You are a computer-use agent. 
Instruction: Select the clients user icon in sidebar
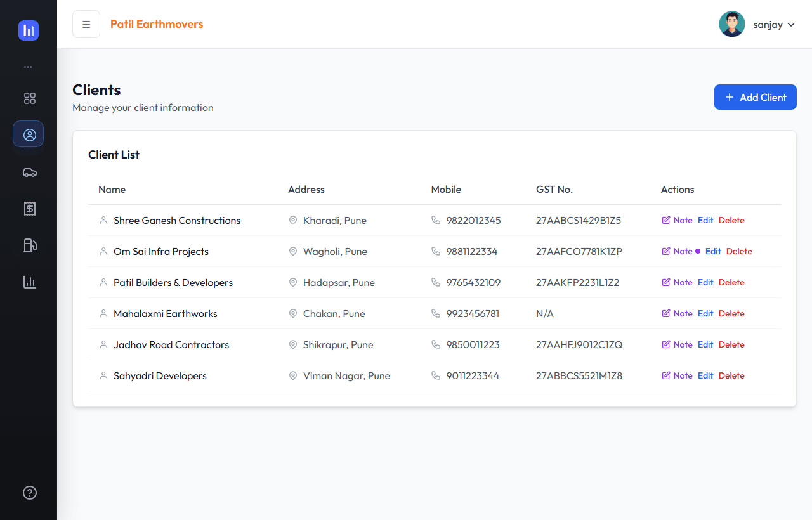pos(29,134)
